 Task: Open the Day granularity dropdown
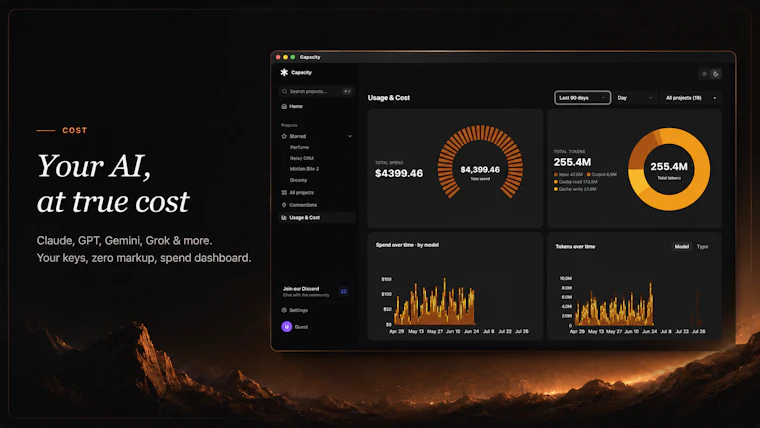635,97
